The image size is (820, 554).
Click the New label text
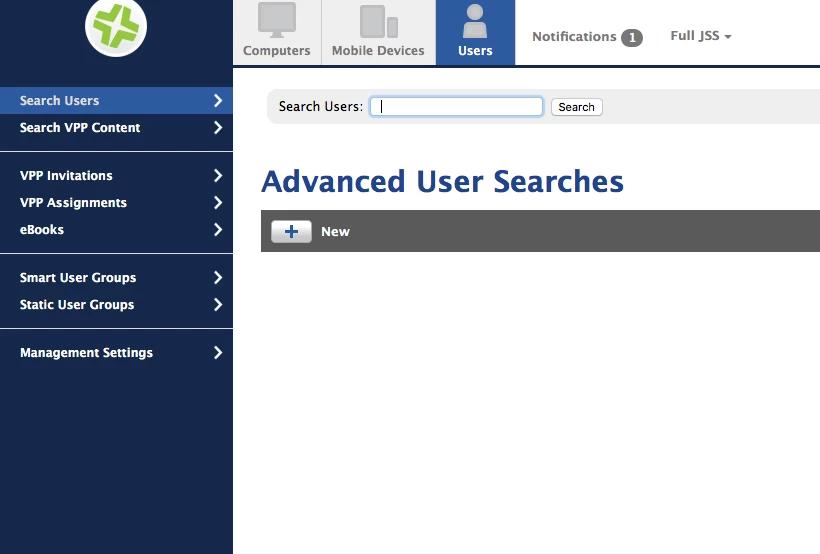[335, 232]
